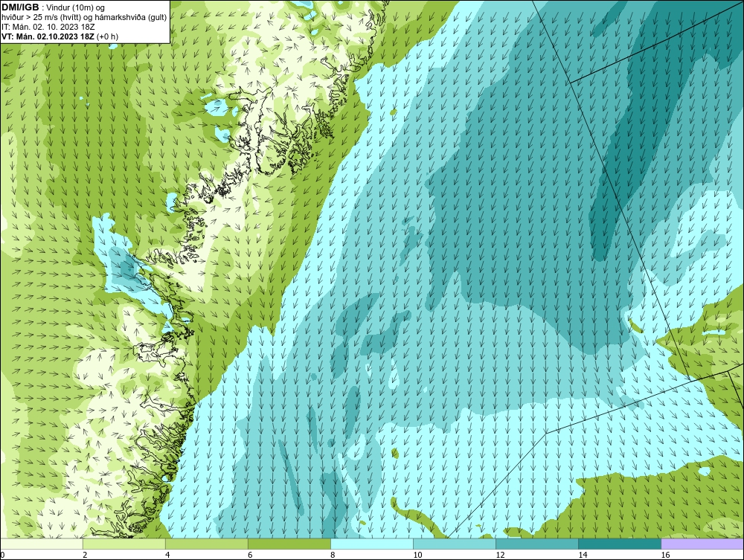Click the legend tick label 14

click(583, 555)
